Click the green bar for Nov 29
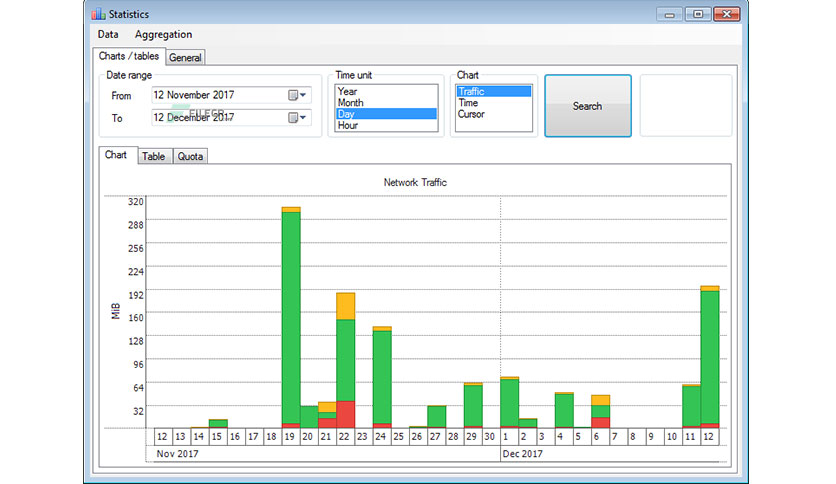 click(x=473, y=406)
